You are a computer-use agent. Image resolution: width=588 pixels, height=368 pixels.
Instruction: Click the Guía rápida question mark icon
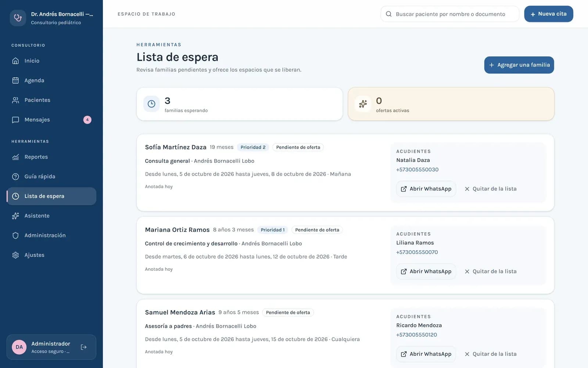tap(15, 177)
